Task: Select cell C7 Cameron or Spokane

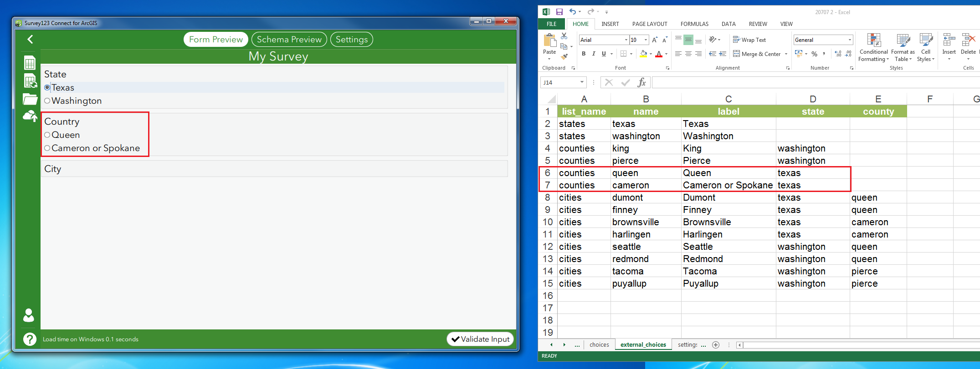Action: pyautogui.click(x=729, y=185)
